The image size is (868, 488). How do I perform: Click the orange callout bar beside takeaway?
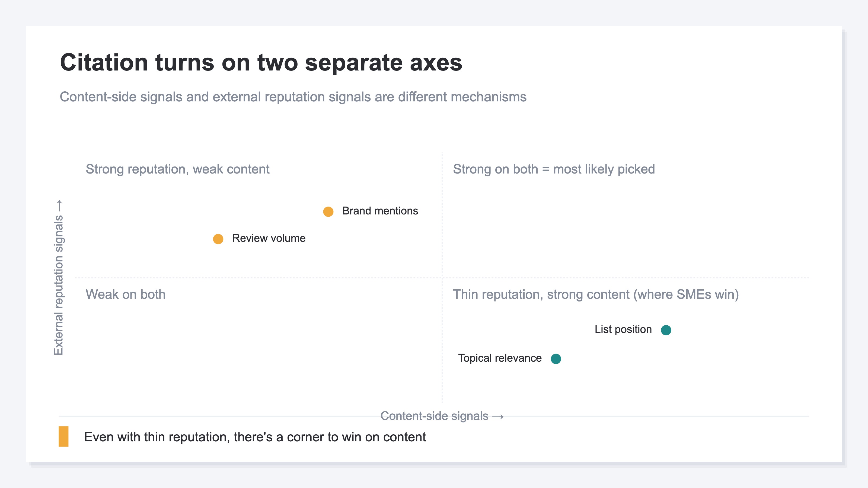click(63, 436)
